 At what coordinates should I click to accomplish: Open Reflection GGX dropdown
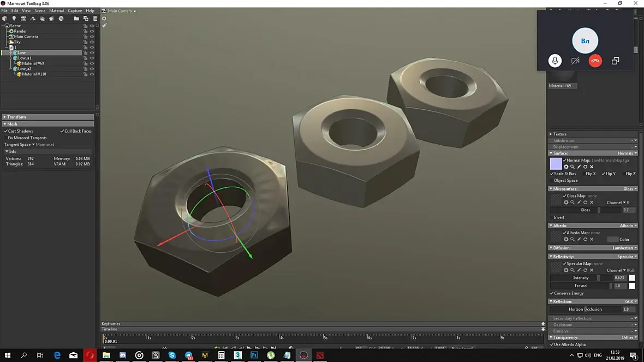(631, 301)
